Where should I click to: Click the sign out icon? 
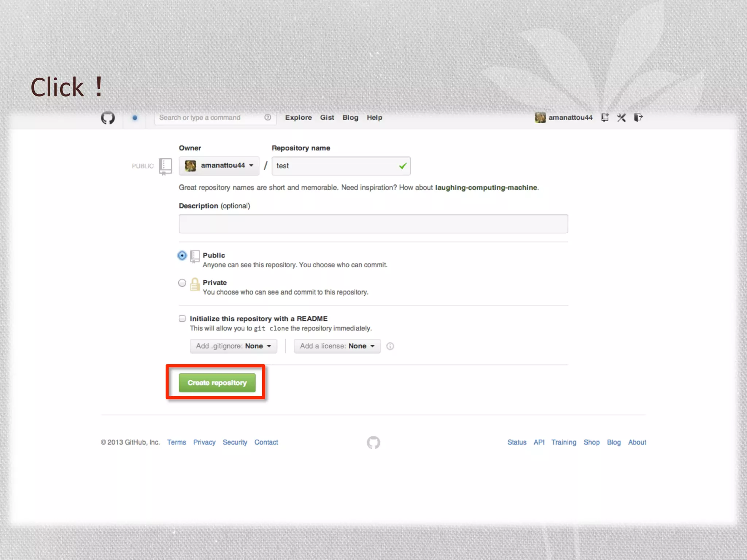[x=638, y=117]
